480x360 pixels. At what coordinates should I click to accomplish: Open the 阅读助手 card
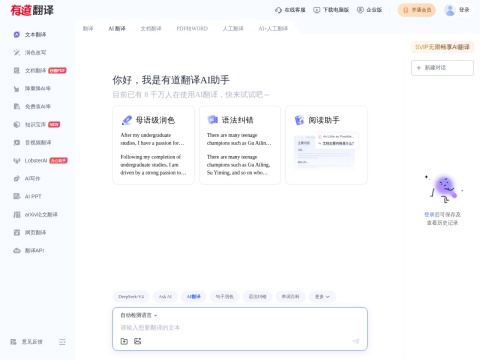pos(326,145)
